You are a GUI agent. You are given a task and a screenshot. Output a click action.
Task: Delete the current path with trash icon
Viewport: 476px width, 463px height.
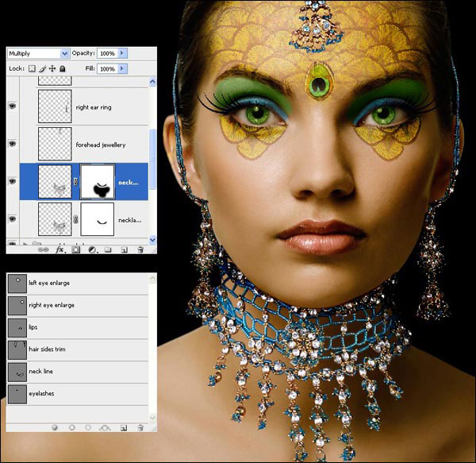point(140,426)
